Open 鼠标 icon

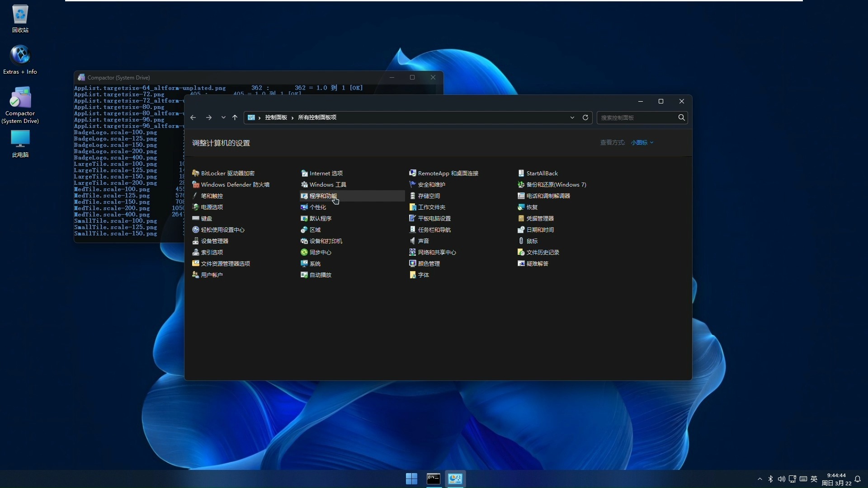pyautogui.click(x=521, y=241)
